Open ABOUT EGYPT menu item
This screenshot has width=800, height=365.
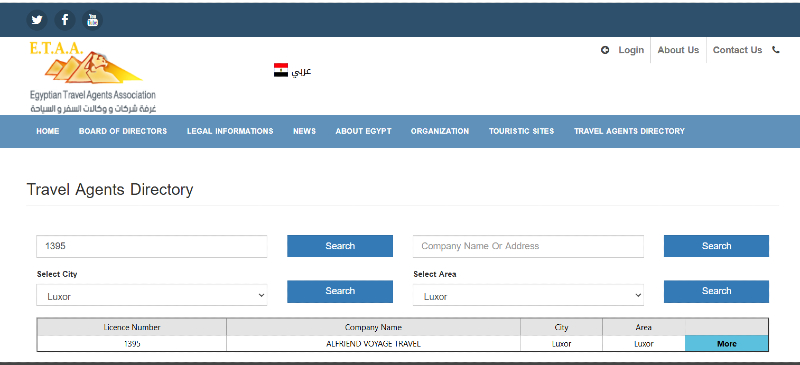point(363,131)
